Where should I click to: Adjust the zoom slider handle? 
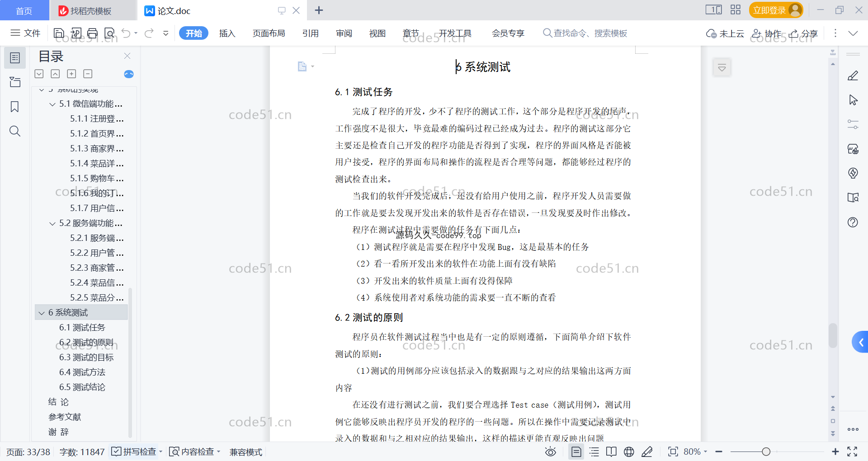766,452
